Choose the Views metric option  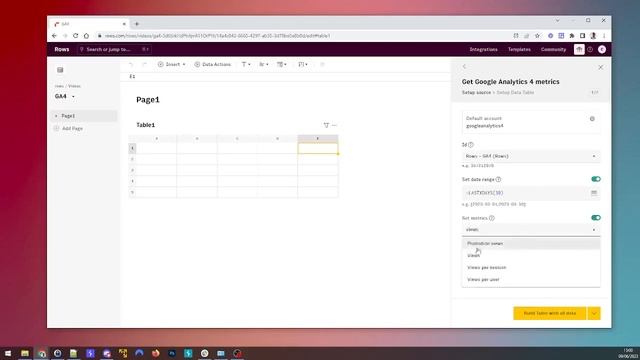coord(531,256)
